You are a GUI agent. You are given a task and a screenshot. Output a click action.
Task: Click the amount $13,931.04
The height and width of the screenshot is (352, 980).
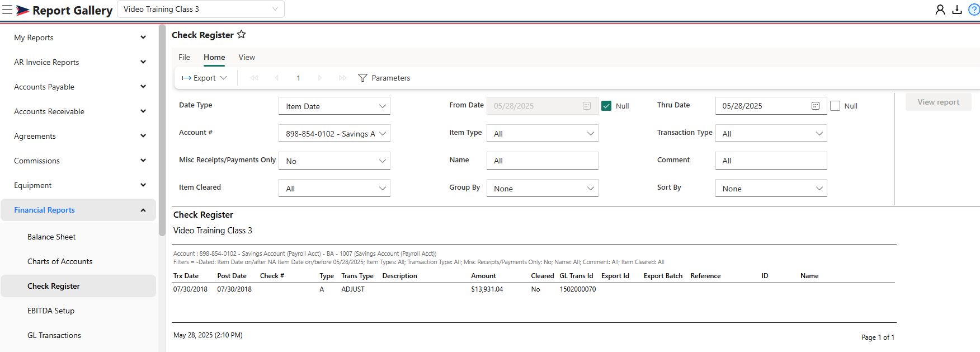pyautogui.click(x=487, y=289)
